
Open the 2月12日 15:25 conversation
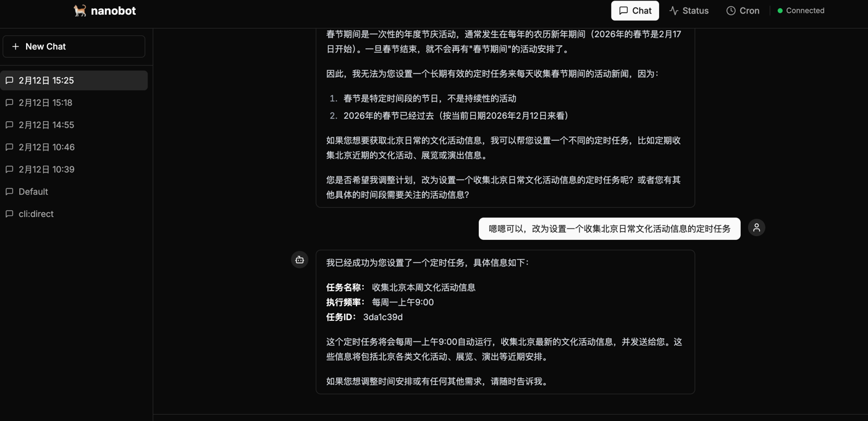click(74, 80)
